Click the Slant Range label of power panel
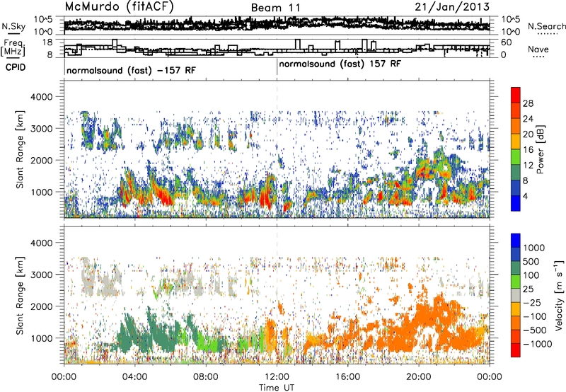This screenshot has height=392, width=566. (x=20, y=149)
